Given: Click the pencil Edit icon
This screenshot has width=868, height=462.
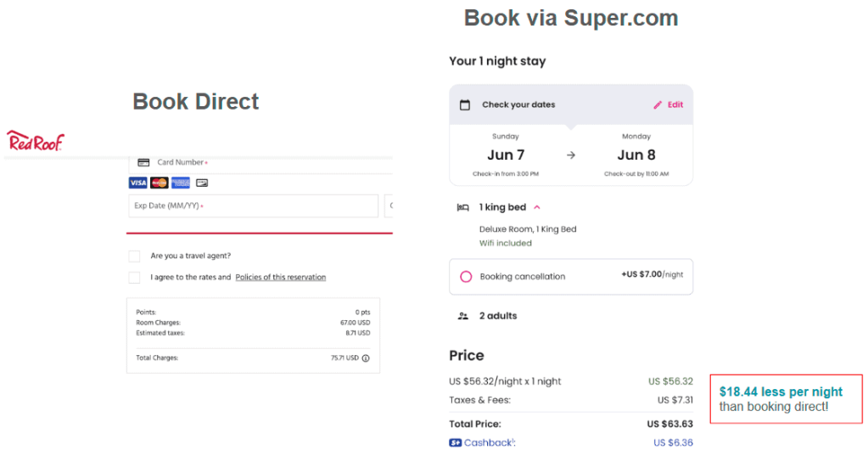Looking at the screenshot, I should click(658, 104).
